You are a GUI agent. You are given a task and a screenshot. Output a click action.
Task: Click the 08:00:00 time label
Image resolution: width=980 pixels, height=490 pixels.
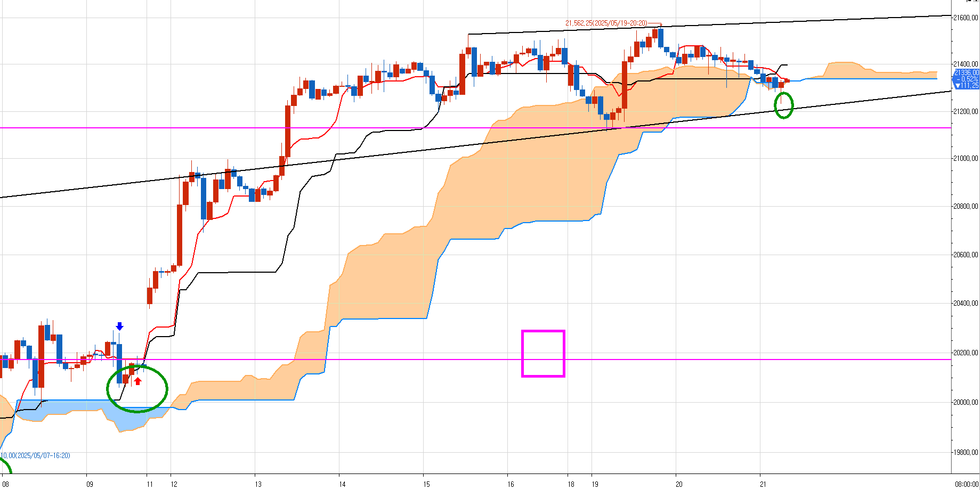pyautogui.click(x=966, y=484)
